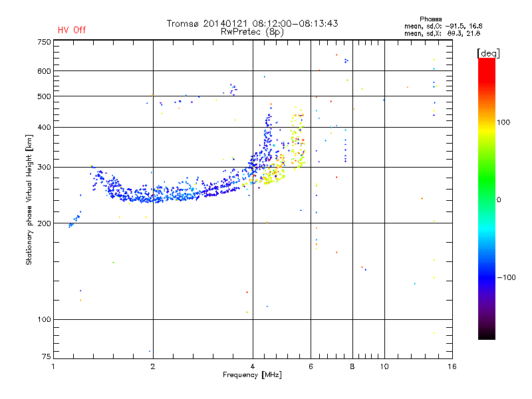This screenshot has height=399, width=532.
Task: Click the y-axis tick label '100'
Action: [44, 320]
